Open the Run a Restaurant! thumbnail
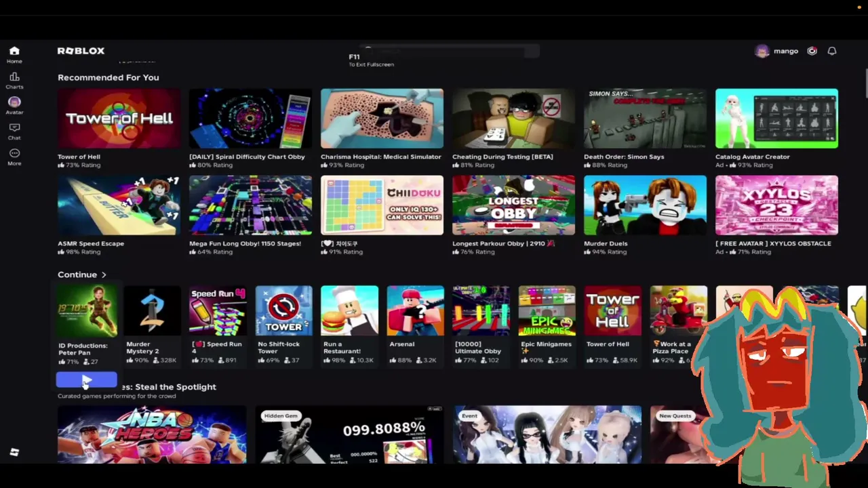The height and width of the screenshot is (488, 868). [x=349, y=311]
